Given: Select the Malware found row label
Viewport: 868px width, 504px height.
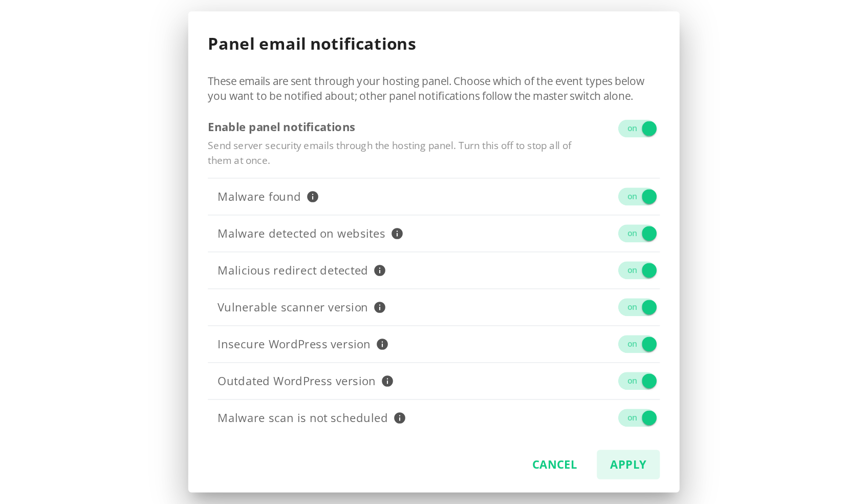Looking at the screenshot, I should click(259, 197).
